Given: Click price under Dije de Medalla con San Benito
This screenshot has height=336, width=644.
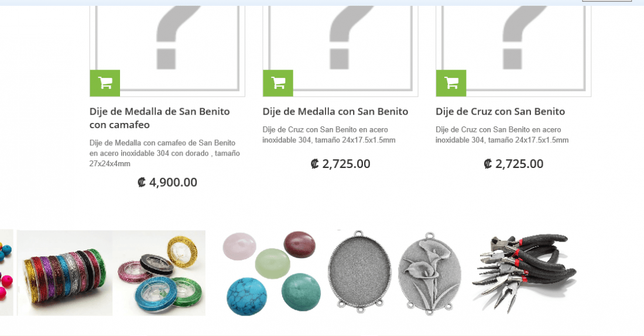Looking at the screenshot, I should click(x=341, y=163).
